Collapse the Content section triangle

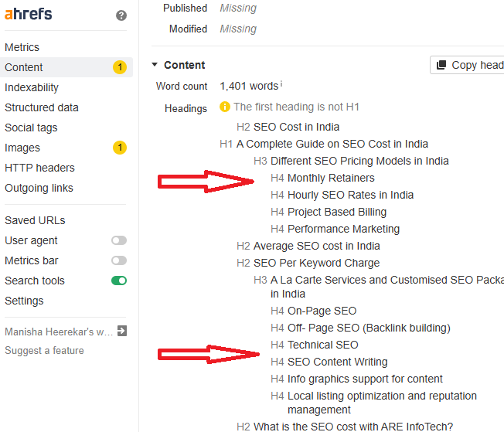[155, 65]
